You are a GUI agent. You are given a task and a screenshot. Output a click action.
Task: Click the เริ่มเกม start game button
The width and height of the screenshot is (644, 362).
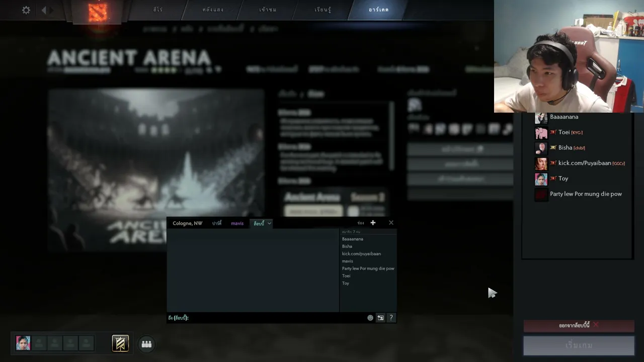(579, 345)
